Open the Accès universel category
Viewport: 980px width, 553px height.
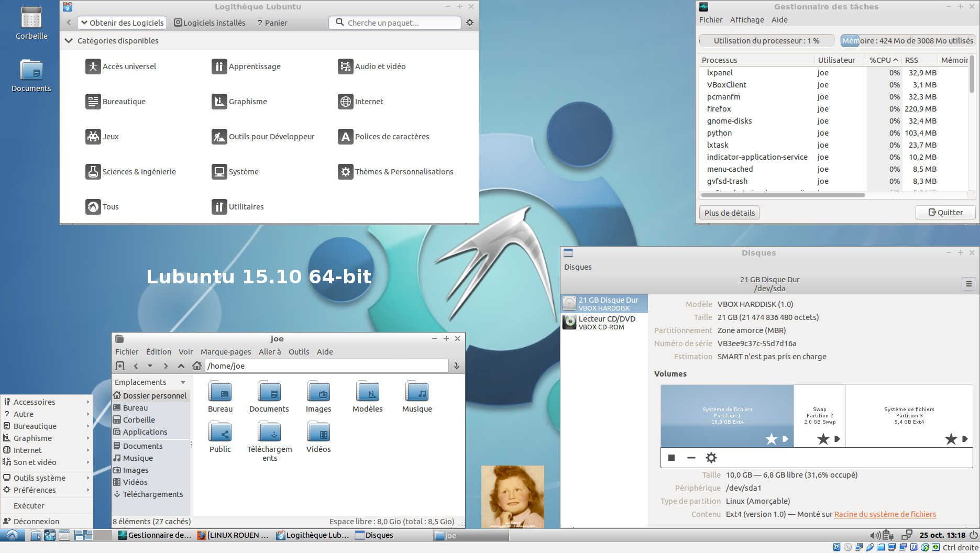tap(121, 67)
